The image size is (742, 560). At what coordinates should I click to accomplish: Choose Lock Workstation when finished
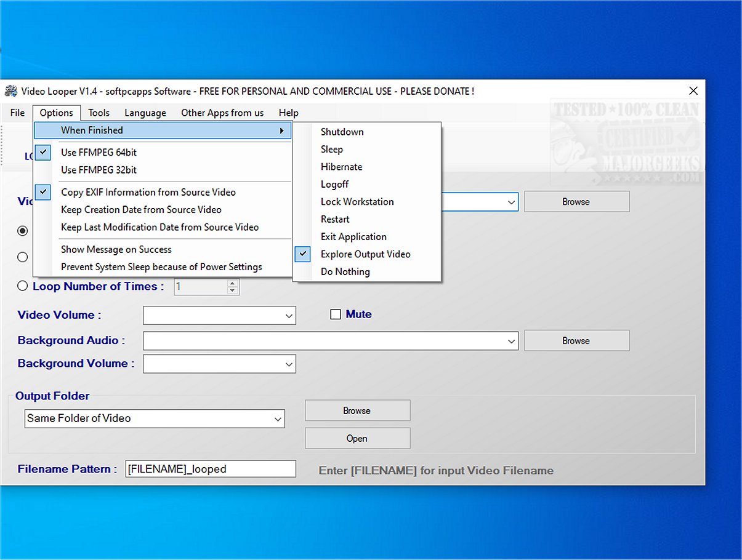367,202
